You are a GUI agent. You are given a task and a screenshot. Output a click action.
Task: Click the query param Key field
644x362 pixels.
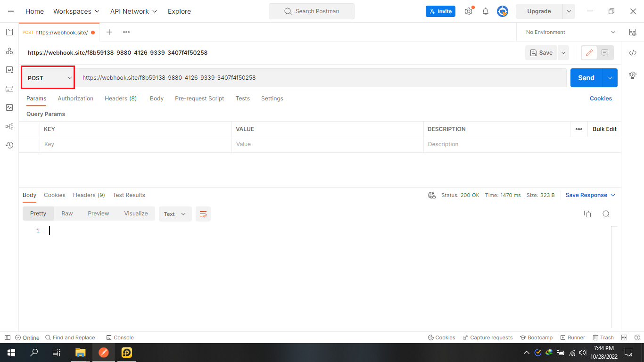(136, 144)
